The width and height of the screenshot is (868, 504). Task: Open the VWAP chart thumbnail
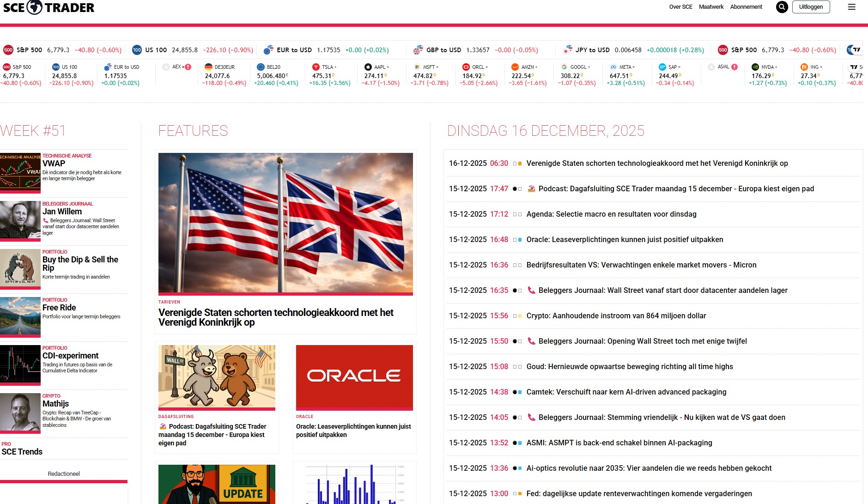20,172
